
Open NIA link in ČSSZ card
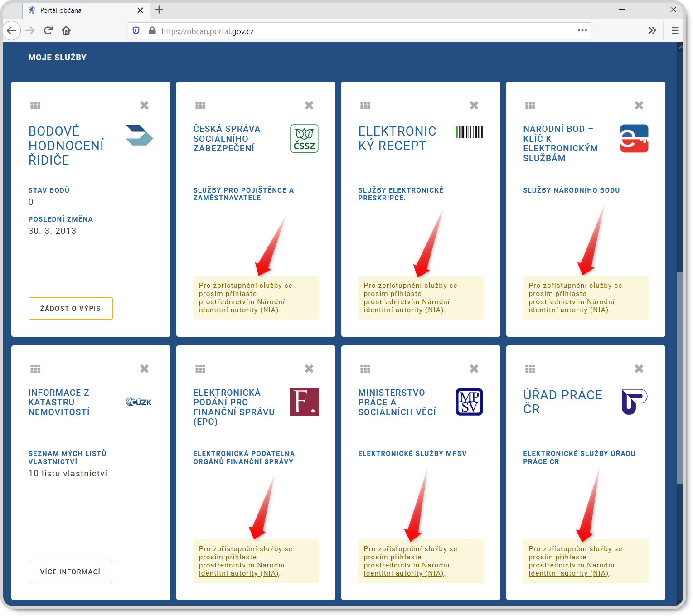coord(242,306)
